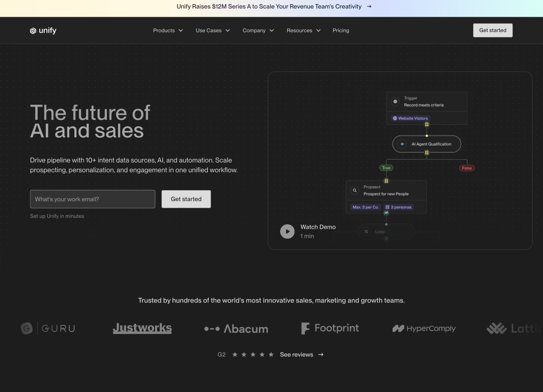
Task: Click the Guru logo
Action: (48, 329)
